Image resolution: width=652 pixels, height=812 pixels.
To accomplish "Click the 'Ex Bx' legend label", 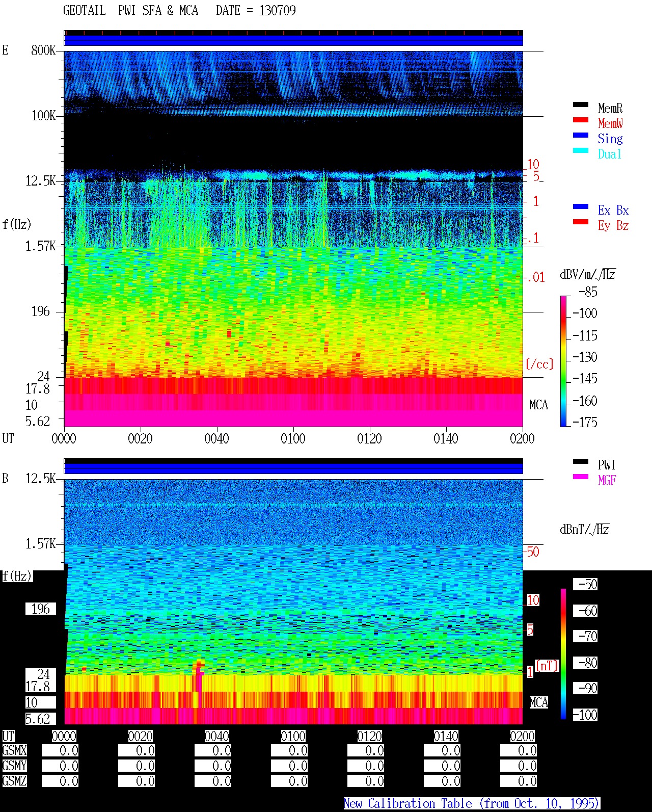I will (x=613, y=210).
